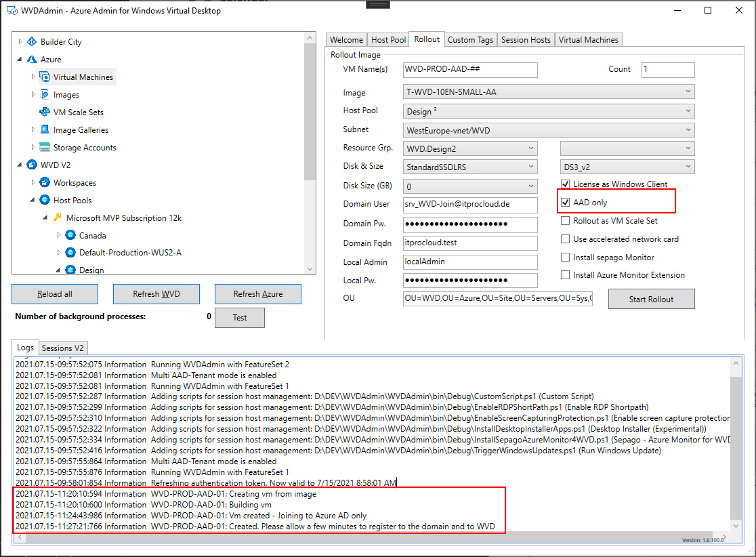Click the Design host pool icon
756x557 pixels.
click(x=71, y=270)
